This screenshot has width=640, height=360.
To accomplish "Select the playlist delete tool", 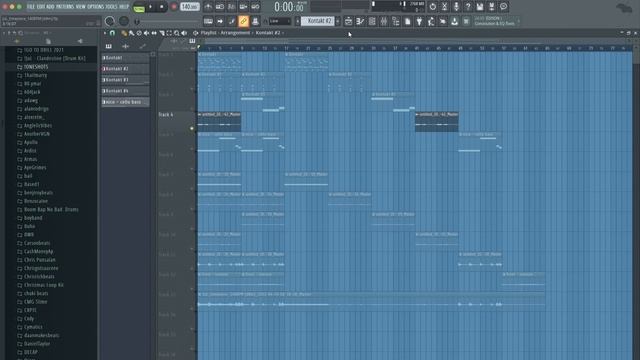I will [139, 33].
